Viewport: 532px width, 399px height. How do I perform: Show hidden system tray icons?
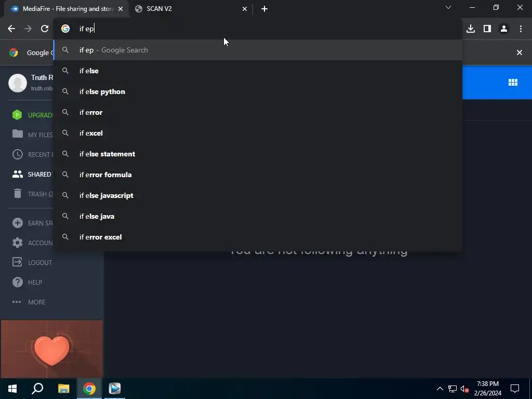[440, 389]
